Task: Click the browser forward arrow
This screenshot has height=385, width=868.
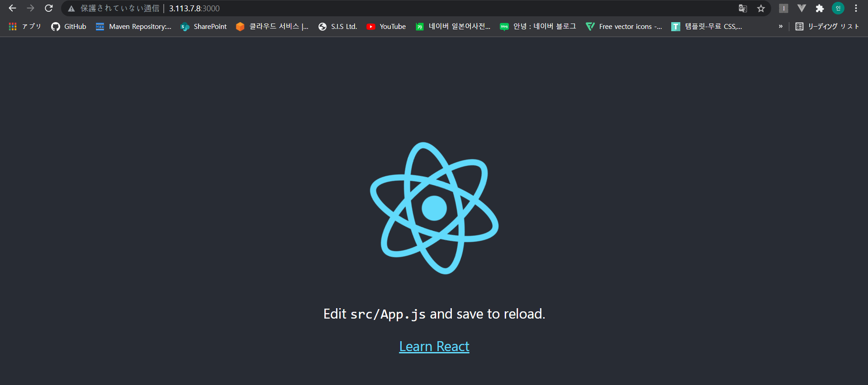Action: (x=30, y=8)
